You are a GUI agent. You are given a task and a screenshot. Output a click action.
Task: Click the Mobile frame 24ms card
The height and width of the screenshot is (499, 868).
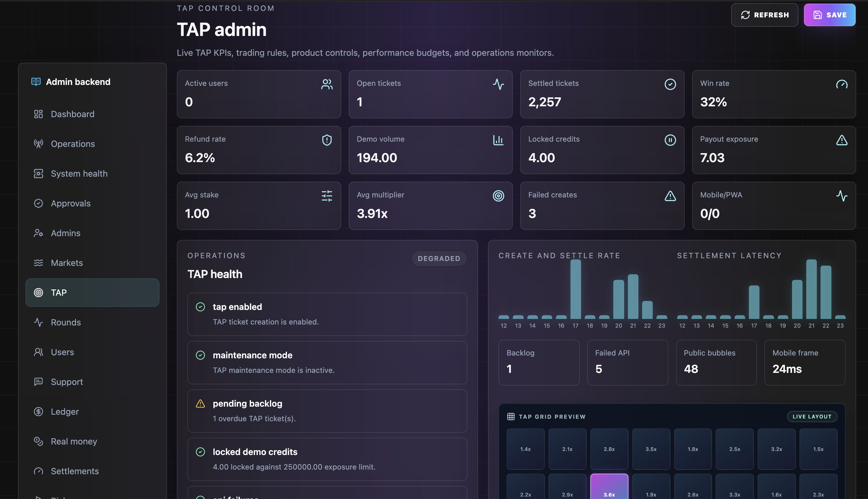805,363
